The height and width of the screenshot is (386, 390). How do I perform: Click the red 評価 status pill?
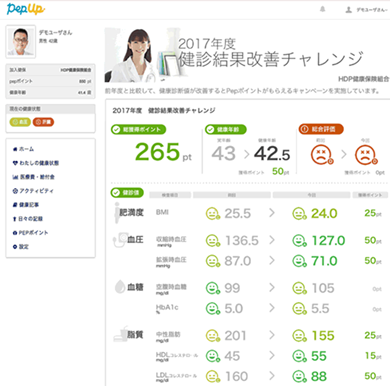[43, 122]
